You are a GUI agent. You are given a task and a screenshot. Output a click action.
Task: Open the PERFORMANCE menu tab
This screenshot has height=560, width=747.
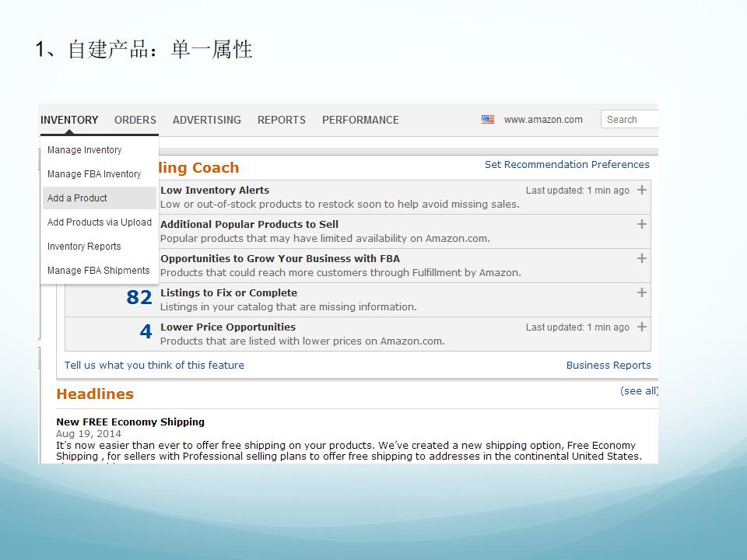360,120
